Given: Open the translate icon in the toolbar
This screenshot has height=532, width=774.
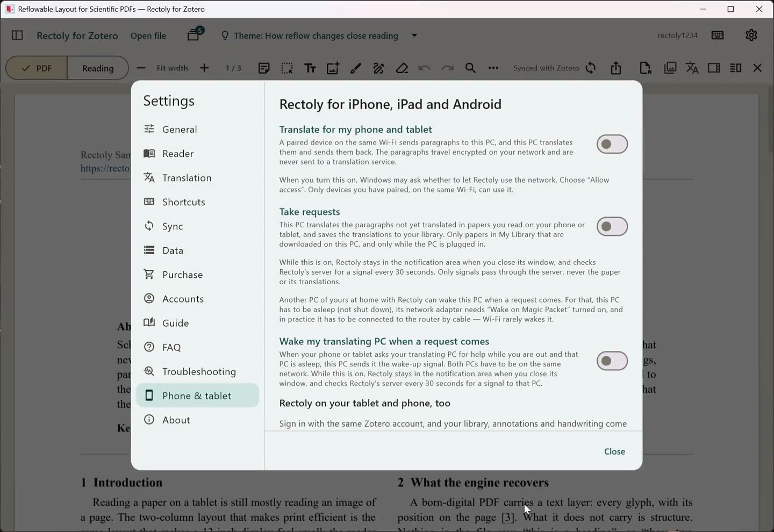Looking at the screenshot, I should 692,68.
